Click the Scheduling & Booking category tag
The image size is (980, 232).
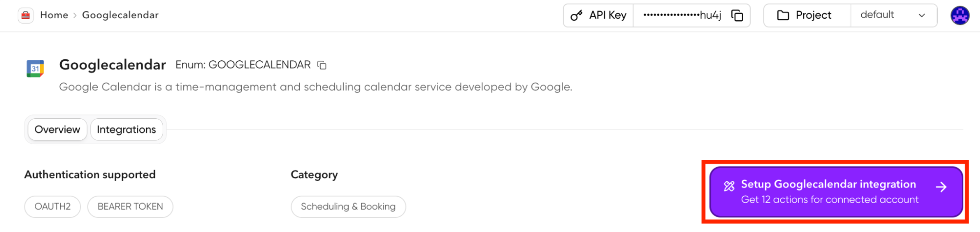tap(348, 206)
